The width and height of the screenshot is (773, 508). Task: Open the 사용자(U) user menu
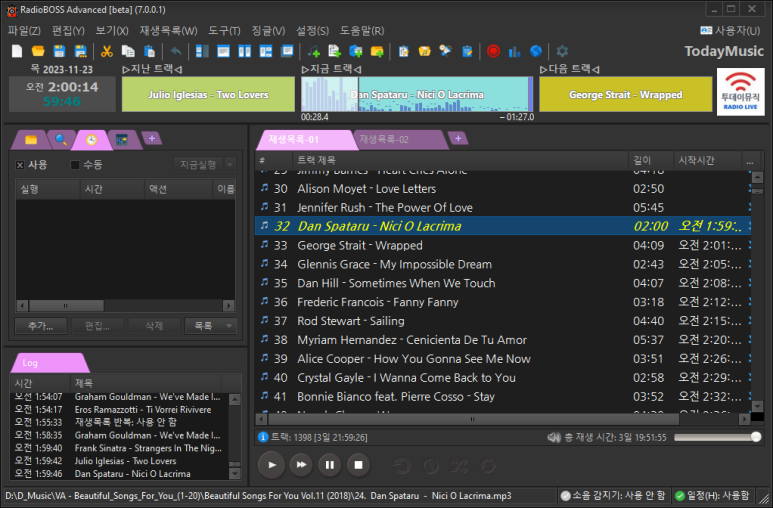(731, 31)
